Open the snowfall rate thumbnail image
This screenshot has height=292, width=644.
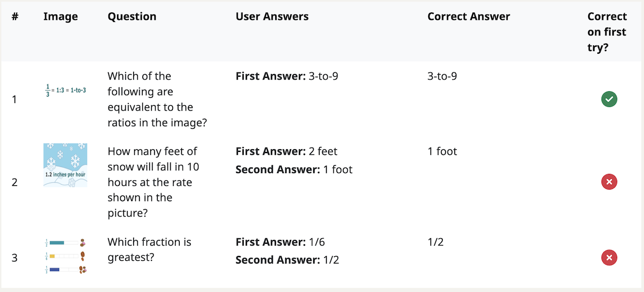point(65,165)
